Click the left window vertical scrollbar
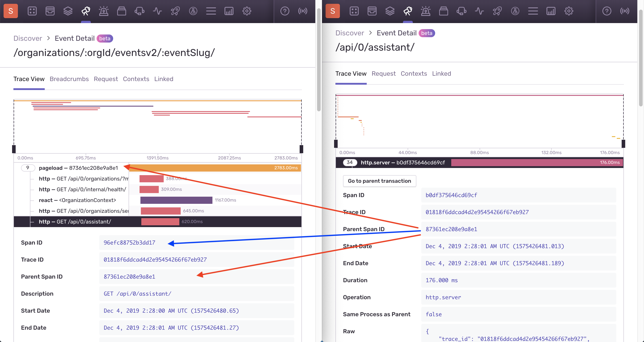644x342 pixels. pyautogui.click(x=318, y=60)
